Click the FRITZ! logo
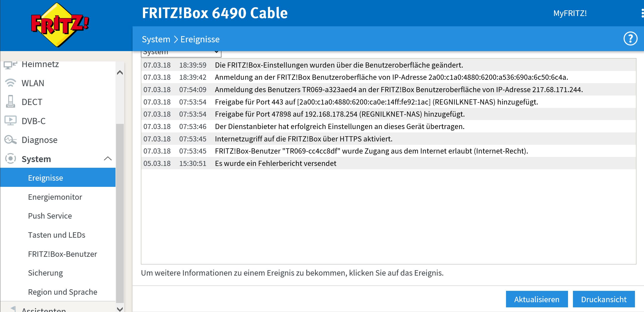The image size is (644, 312). click(60, 25)
